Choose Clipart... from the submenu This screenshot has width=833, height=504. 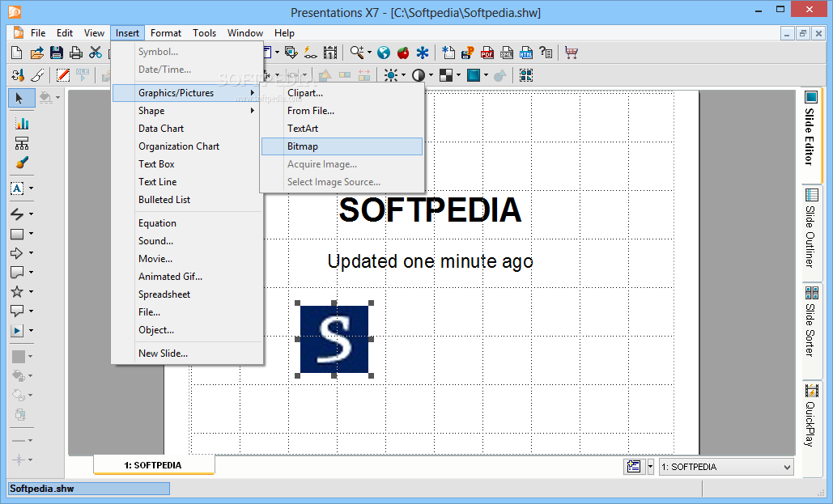click(342, 93)
